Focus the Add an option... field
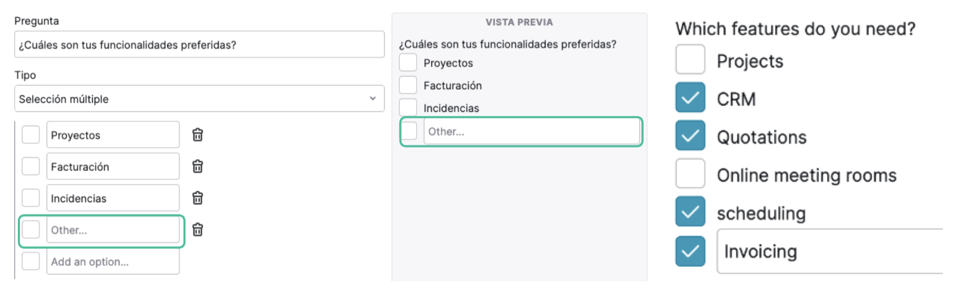This screenshot has width=980, height=295. pyautogui.click(x=113, y=261)
